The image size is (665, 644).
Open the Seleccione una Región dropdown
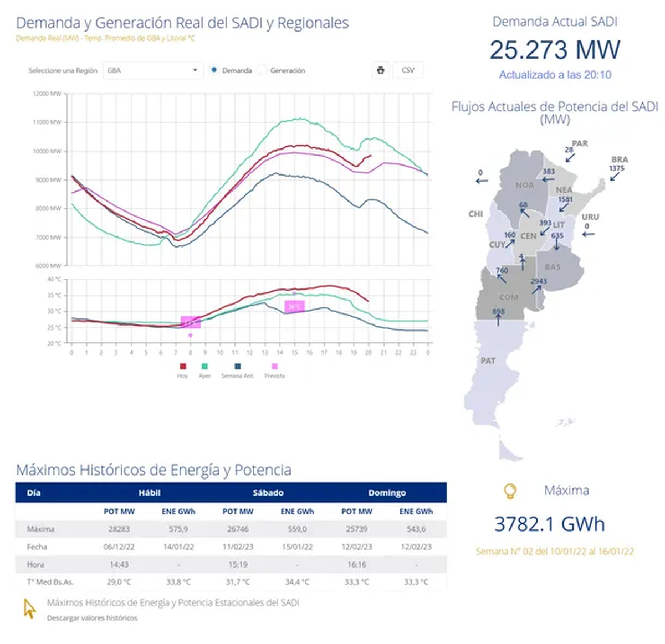click(153, 70)
